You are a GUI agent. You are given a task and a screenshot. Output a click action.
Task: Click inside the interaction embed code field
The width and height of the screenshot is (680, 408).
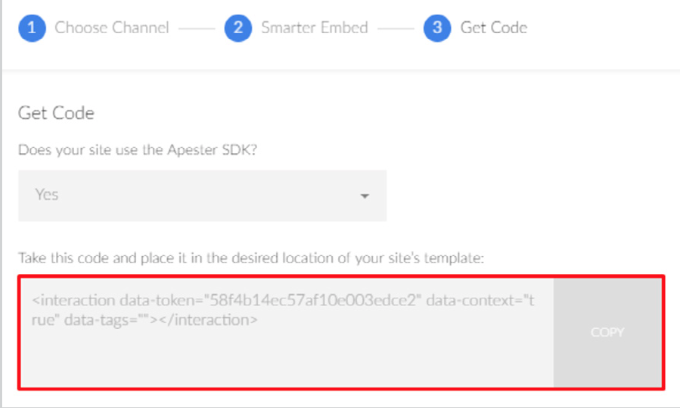[287, 333]
